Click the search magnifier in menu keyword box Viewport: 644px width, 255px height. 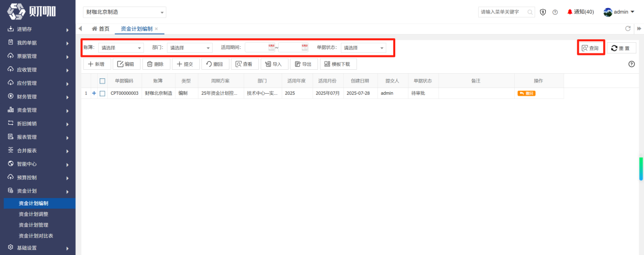click(x=530, y=12)
